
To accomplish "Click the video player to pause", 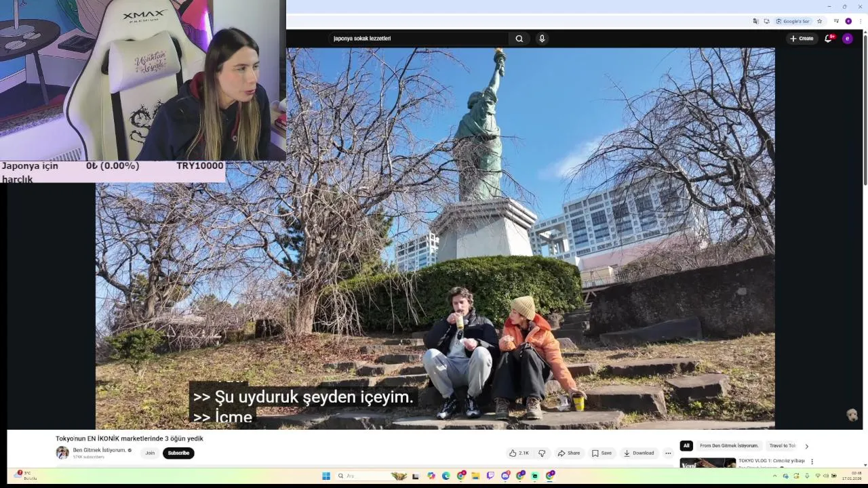I will (x=435, y=237).
